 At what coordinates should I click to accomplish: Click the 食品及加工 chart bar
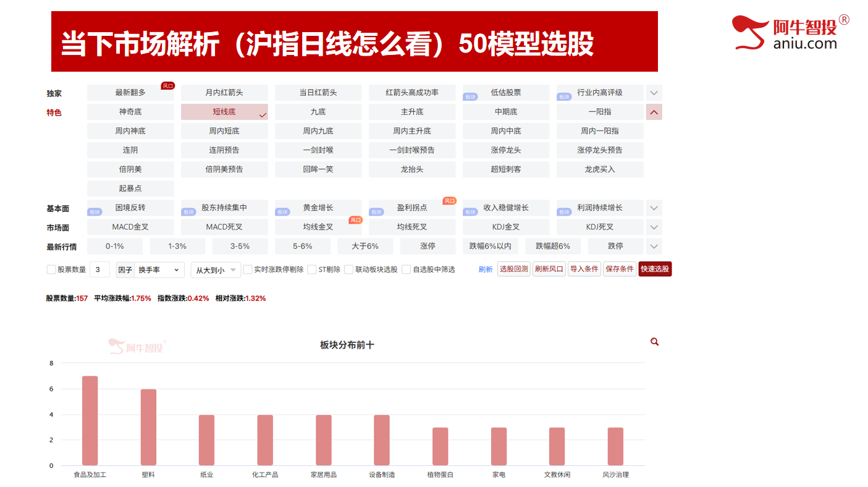click(90, 421)
